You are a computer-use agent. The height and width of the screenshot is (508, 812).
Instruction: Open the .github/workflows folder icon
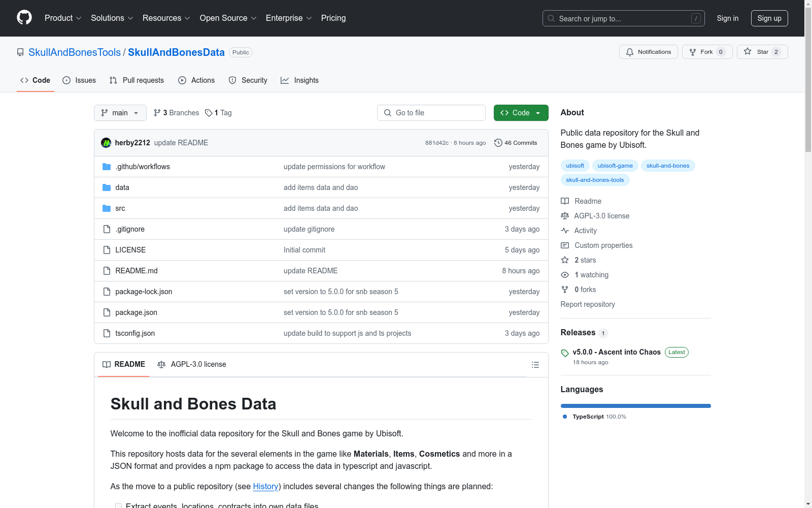[x=107, y=167]
